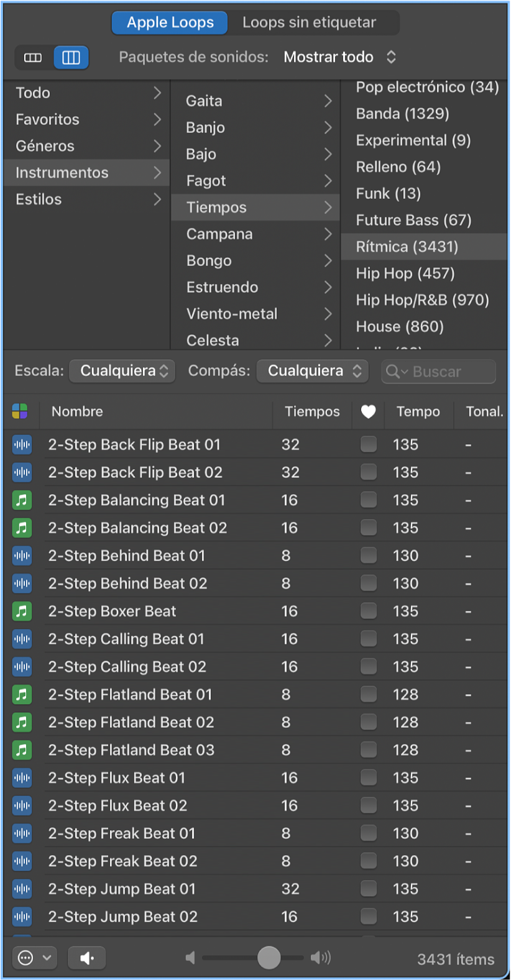511x980 pixels.
Task: Open the action menu with ellipsis icon
Action: [34, 958]
